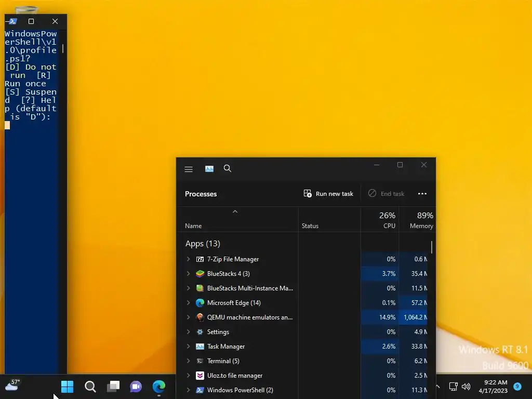The height and width of the screenshot is (399, 532).
Task: Click the PowerShell window scrollbar thumb
Action: [x=63, y=48]
